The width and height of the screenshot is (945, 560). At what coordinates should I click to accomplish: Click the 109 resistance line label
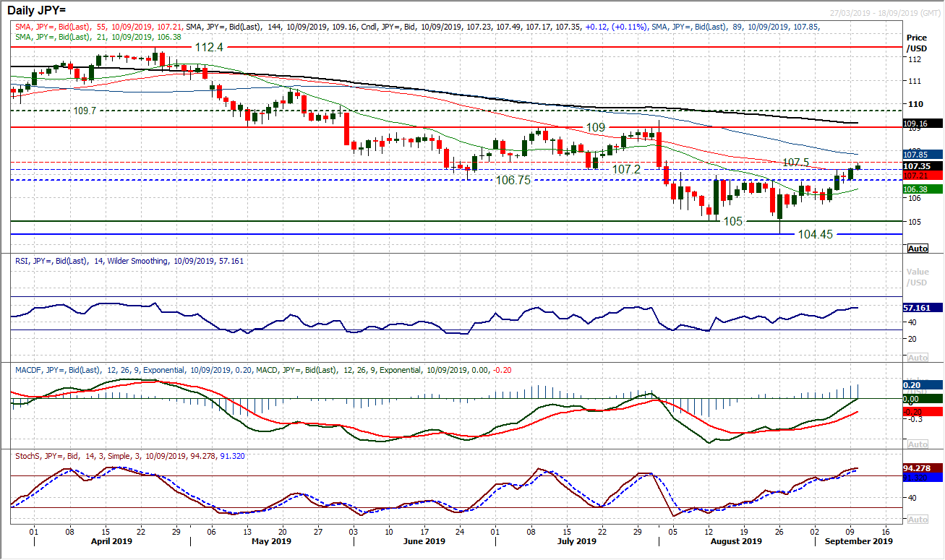coord(595,126)
